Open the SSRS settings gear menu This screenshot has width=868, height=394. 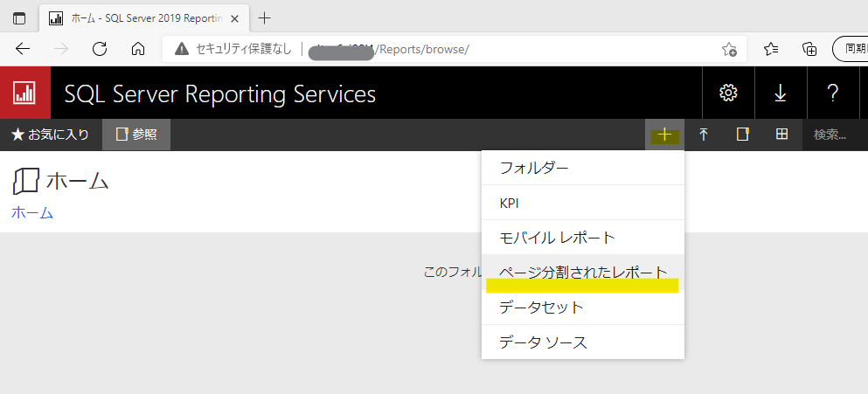[x=727, y=93]
